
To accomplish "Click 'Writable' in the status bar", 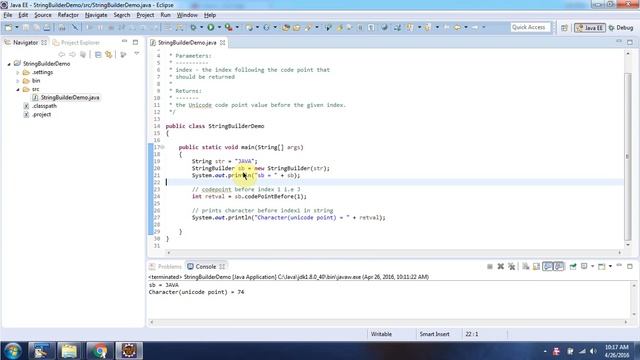I will 381,334.
